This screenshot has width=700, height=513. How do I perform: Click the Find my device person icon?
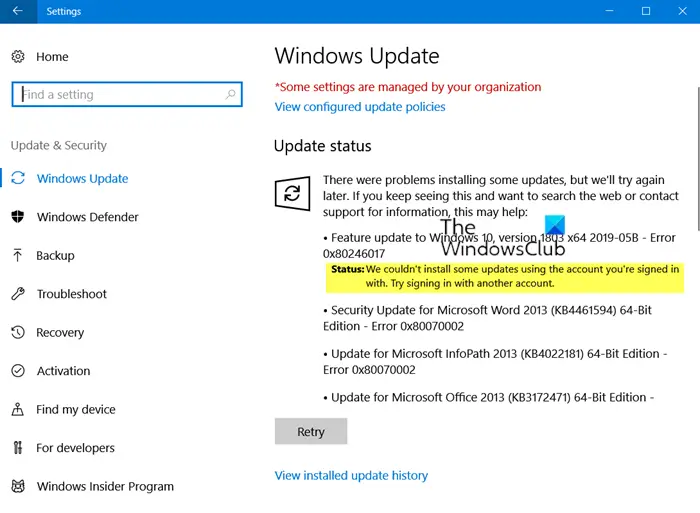(x=17, y=409)
